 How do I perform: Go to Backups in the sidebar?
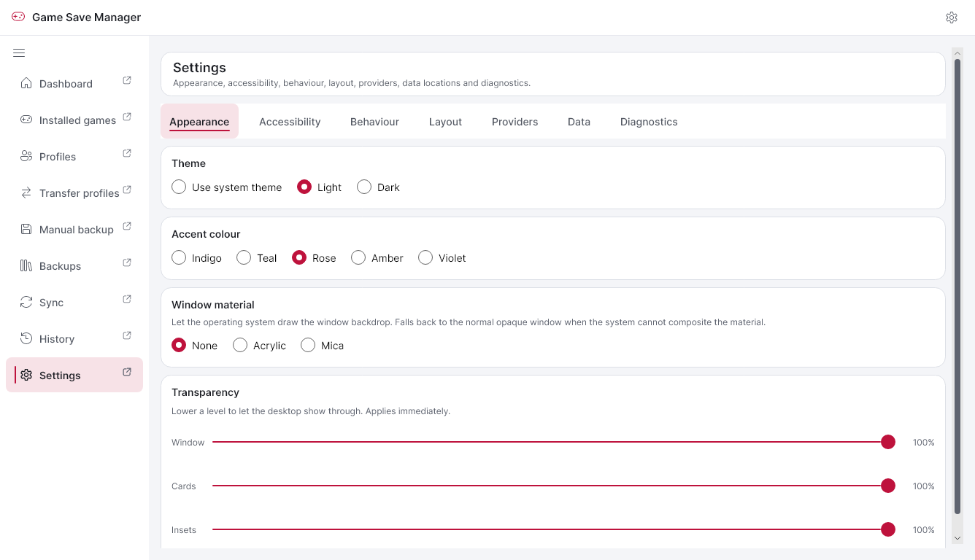(74, 265)
